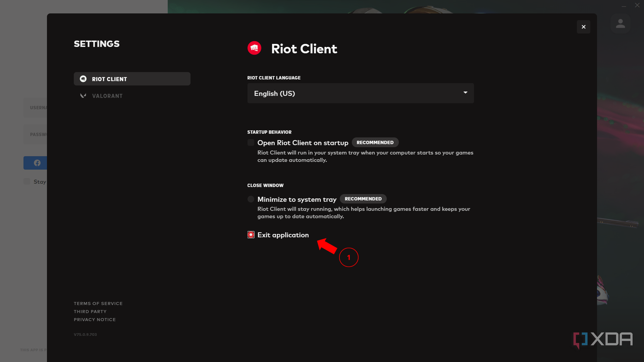Click the Recommended badge beside startup option
644x362 pixels.
[x=375, y=142]
